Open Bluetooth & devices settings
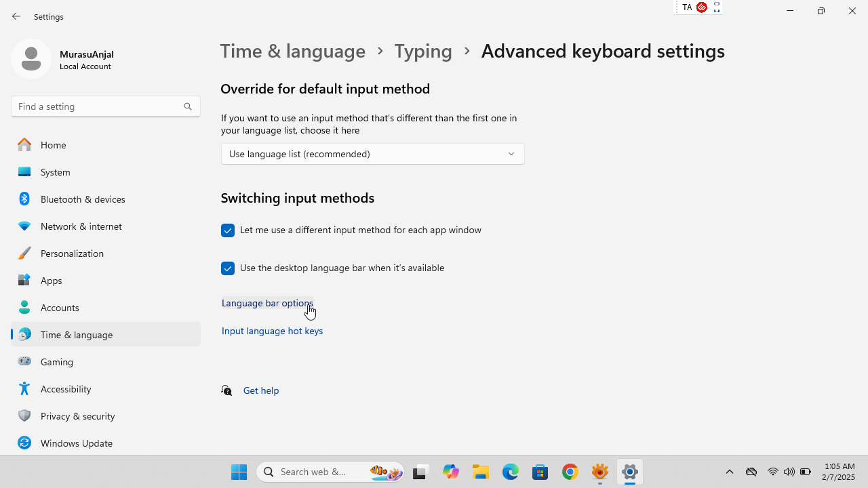The height and width of the screenshot is (488, 868). tap(83, 199)
